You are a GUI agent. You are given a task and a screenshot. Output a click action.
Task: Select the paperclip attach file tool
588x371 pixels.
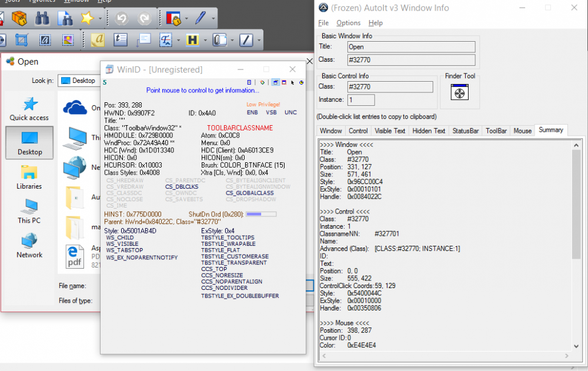pyautogui.click(x=219, y=40)
